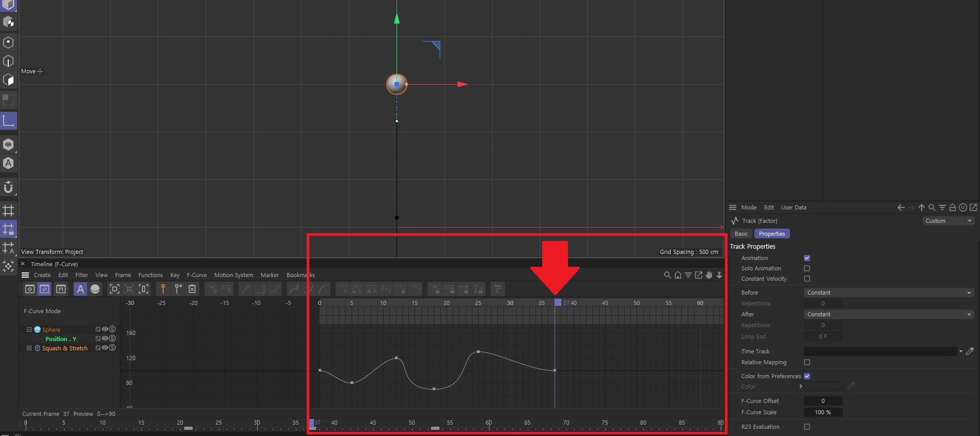
Task: Click the Attribute Manager target circle icon
Action: click(x=963, y=207)
